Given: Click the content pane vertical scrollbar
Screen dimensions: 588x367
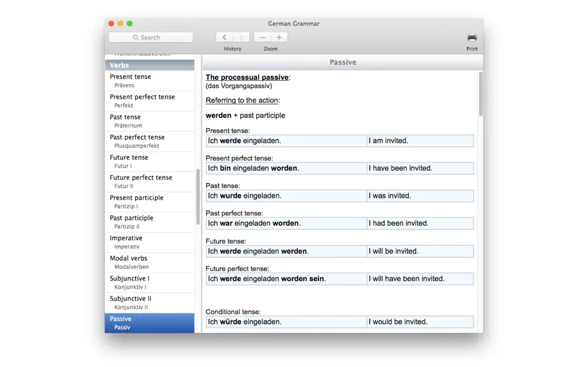Looking at the screenshot, I should (x=480, y=94).
